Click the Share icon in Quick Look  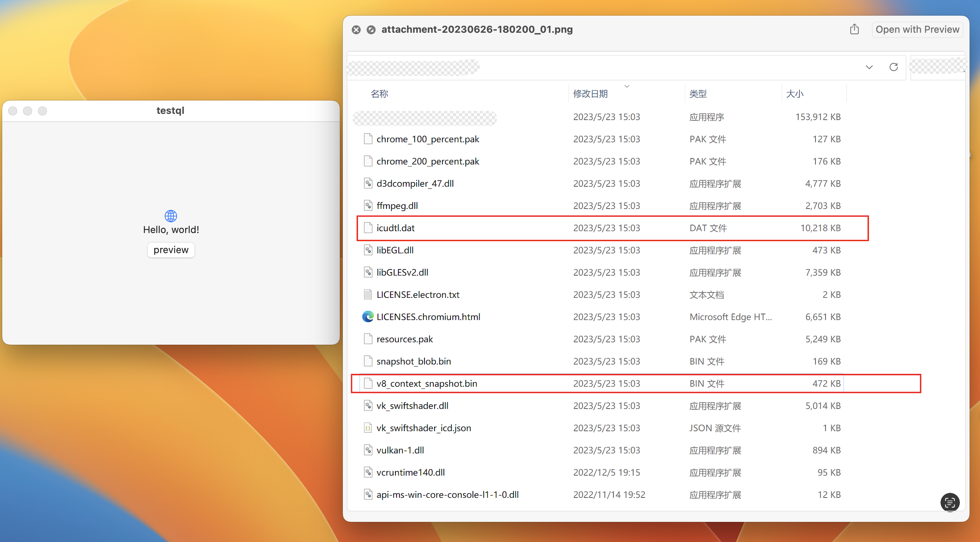coord(854,29)
